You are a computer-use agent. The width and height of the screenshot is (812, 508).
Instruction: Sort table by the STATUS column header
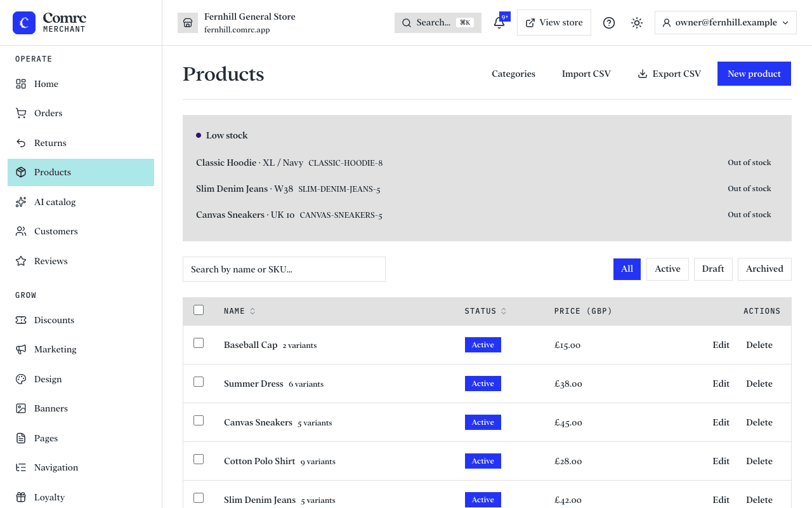(x=485, y=311)
